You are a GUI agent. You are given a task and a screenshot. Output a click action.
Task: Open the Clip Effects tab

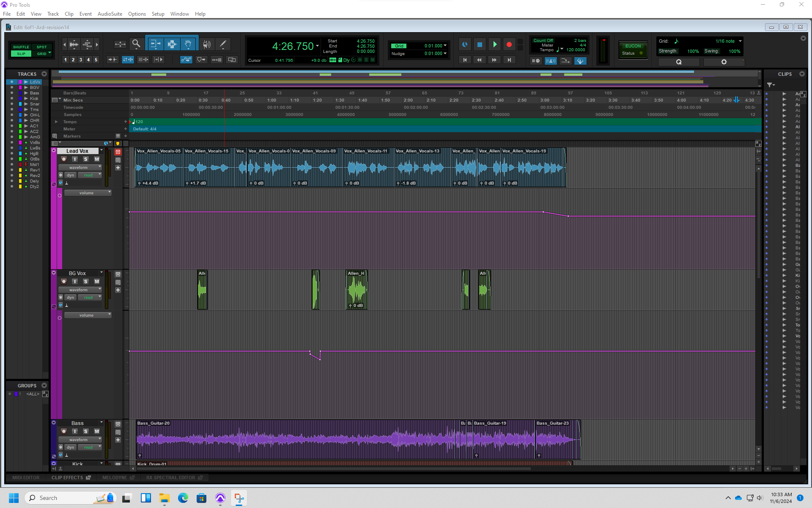67,478
